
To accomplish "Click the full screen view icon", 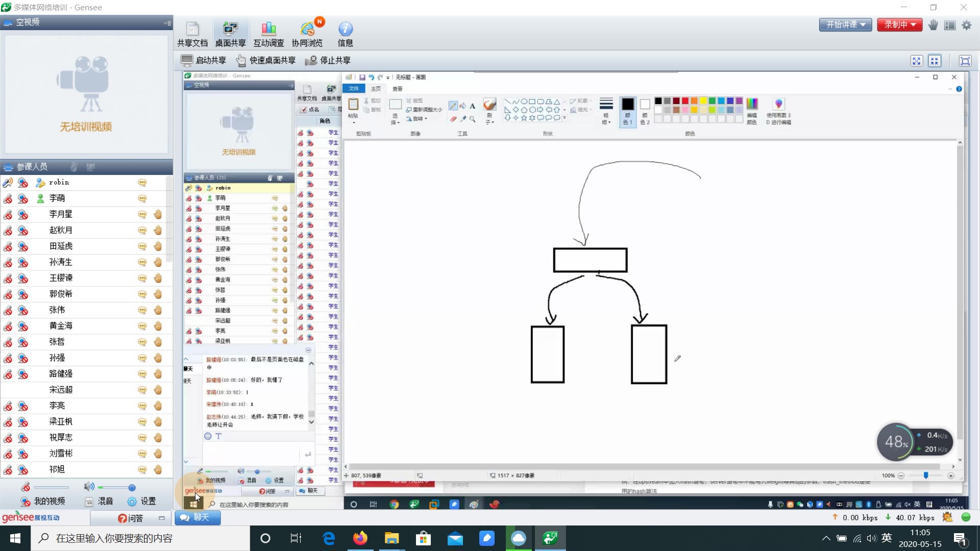I will pyautogui.click(x=965, y=61).
